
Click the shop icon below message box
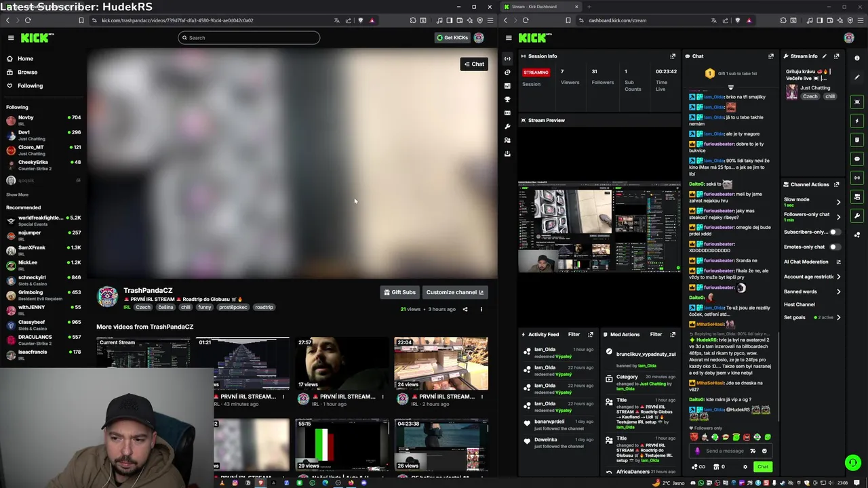(716, 466)
